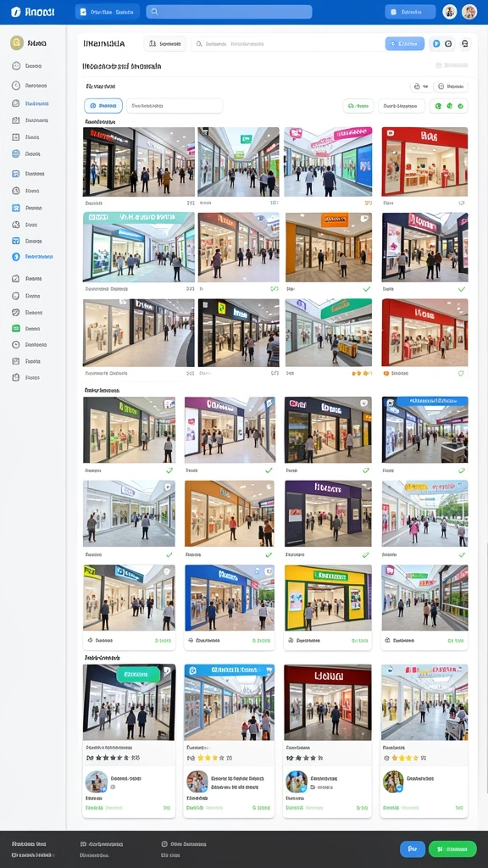Screen dimensions: 488x868
Task: Click the magnifier icon in the header search bar
Action: (x=154, y=12)
